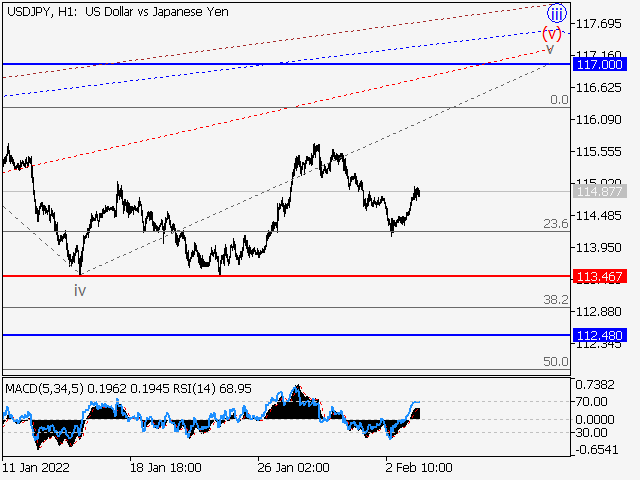The height and width of the screenshot is (480, 640).
Task: Click the MACD(5,34,5) indicator label
Action: pyautogui.click(x=44, y=388)
